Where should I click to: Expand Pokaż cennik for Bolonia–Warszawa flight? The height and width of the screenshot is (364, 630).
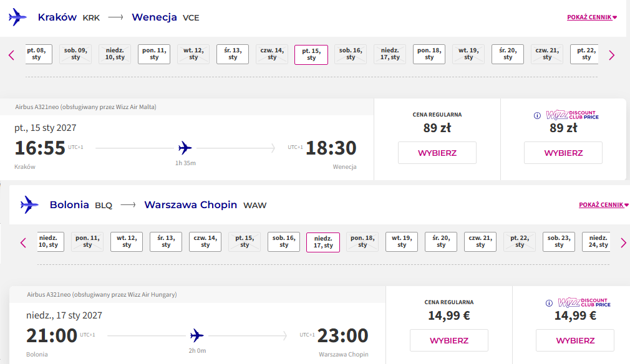[x=603, y=204]
